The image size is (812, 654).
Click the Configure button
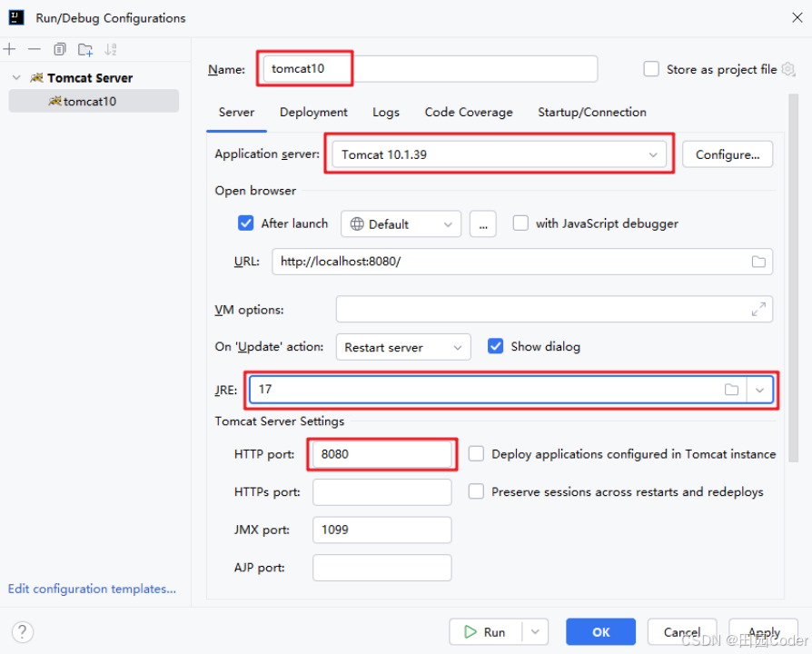pyautogui.click(x=728, y=154)
